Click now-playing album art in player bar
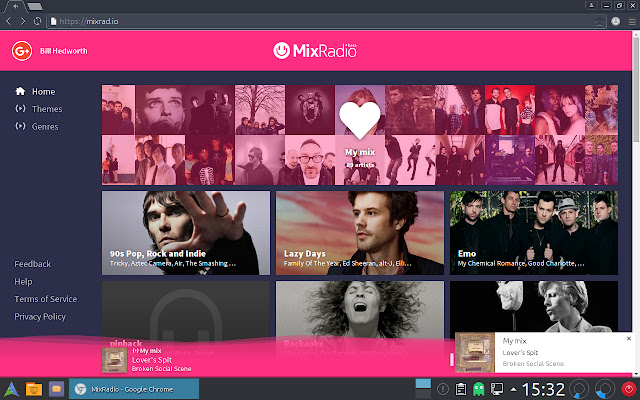640x400 pixels. click(114, 360)
